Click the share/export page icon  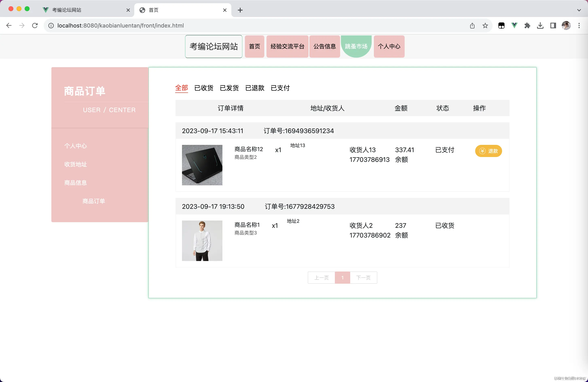(473, 25)
